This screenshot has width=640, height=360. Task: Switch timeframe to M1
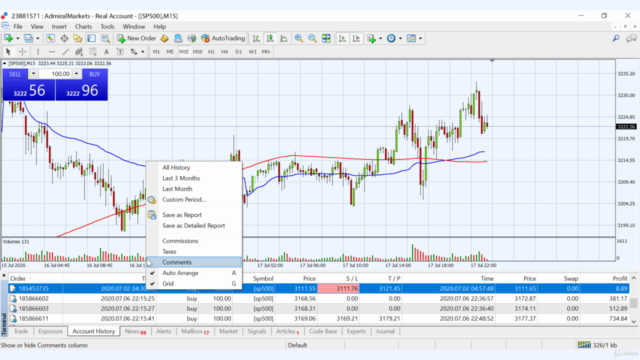pyautogui.click(x=156, y=52)
